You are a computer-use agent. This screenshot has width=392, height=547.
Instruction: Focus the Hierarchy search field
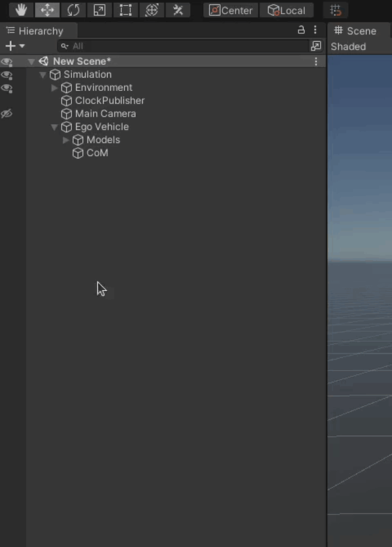[183, 46]
